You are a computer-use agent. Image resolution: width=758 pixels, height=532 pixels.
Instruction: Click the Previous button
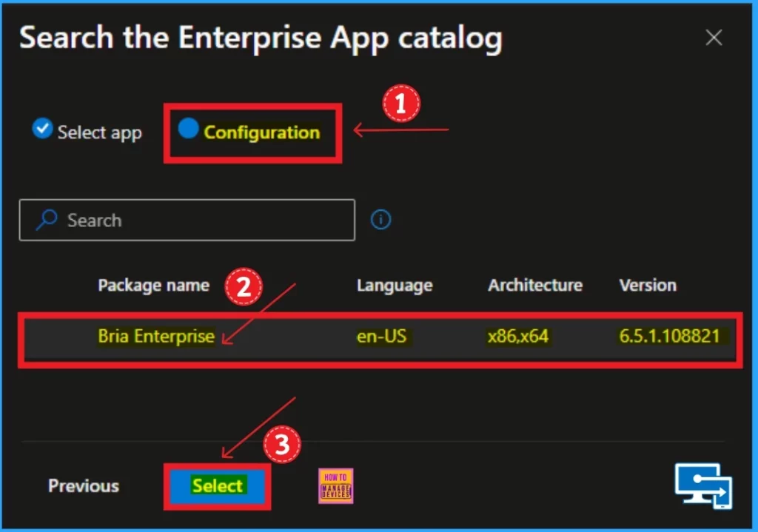pos(84,486)
